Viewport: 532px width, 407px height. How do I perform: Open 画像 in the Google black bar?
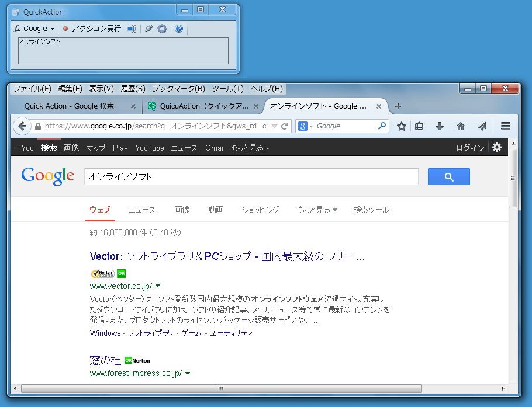[x=71, y=148]
